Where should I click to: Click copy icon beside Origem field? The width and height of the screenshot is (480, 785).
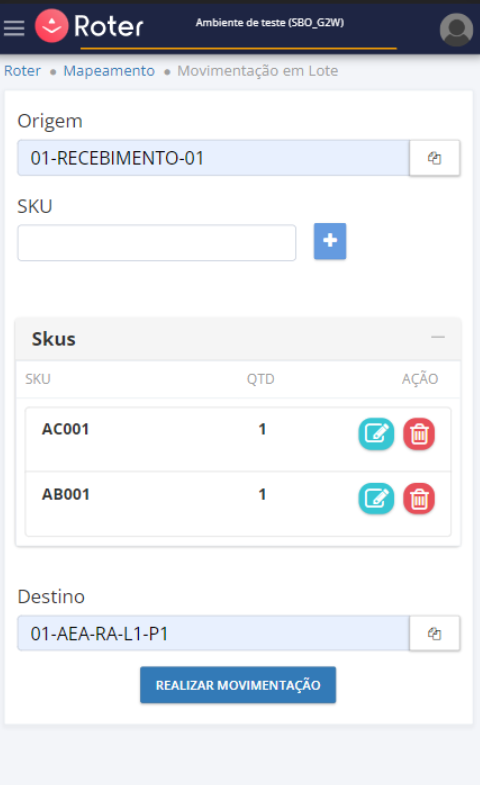pos(434,158)
